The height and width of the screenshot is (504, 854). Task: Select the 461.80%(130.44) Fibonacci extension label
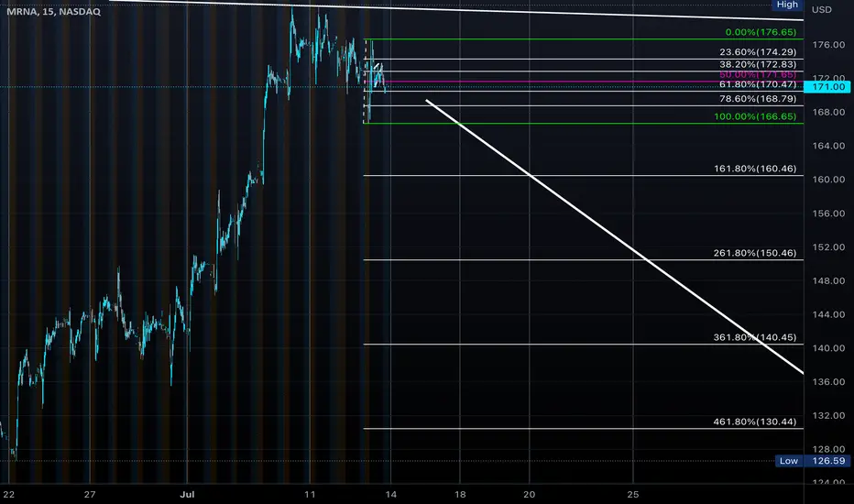point(755,422)
